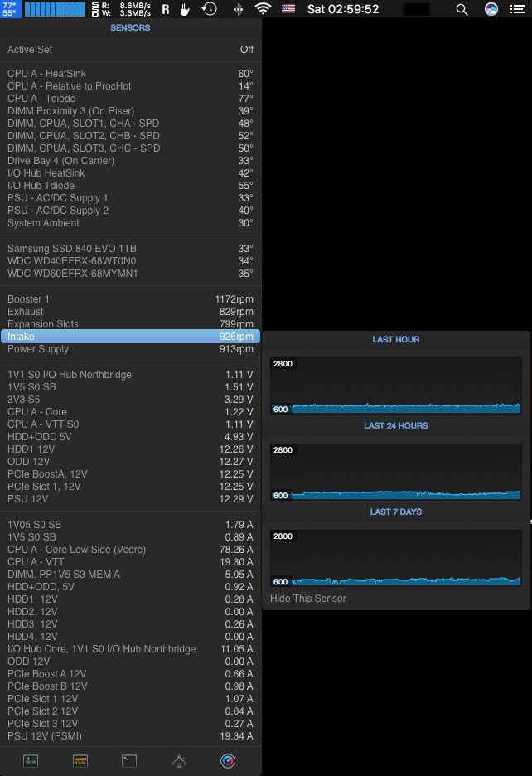
Task: Click the Last 24 Hours fan speed graph
Action: pyautogui.click(x=395, y=472)
